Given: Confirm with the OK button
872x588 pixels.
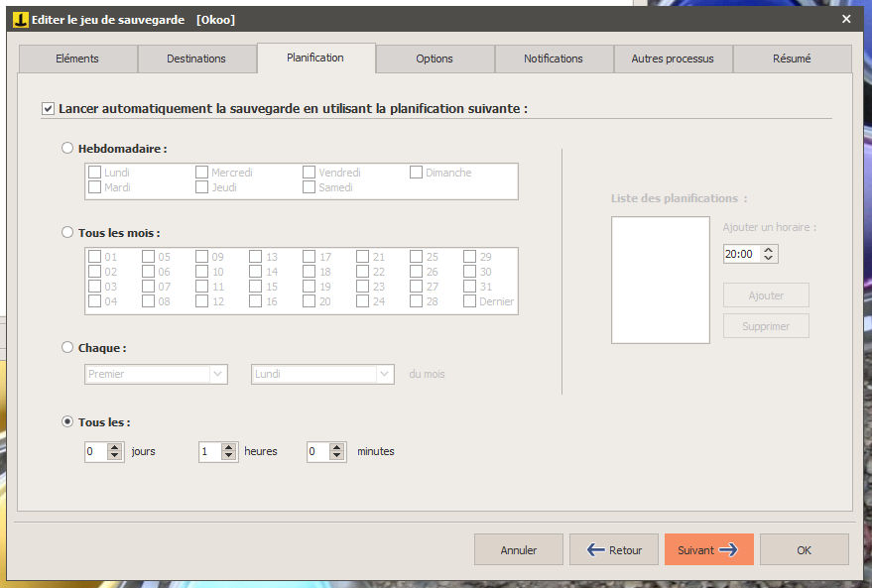Looking at the screenshot, I should [804, 549].
